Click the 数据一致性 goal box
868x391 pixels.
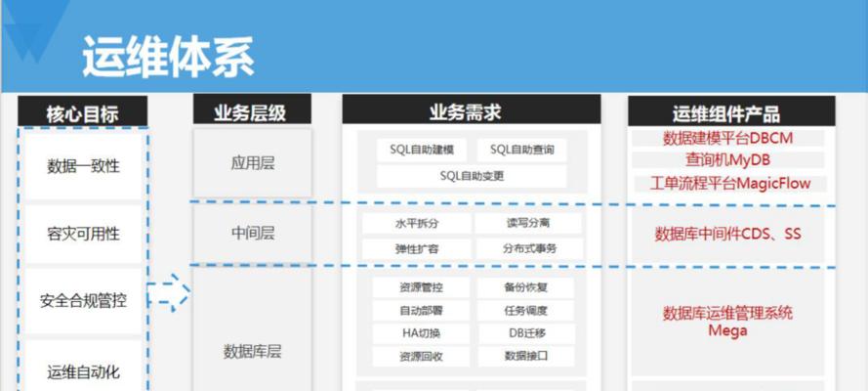pyautogui.click(x=83, y=166)
